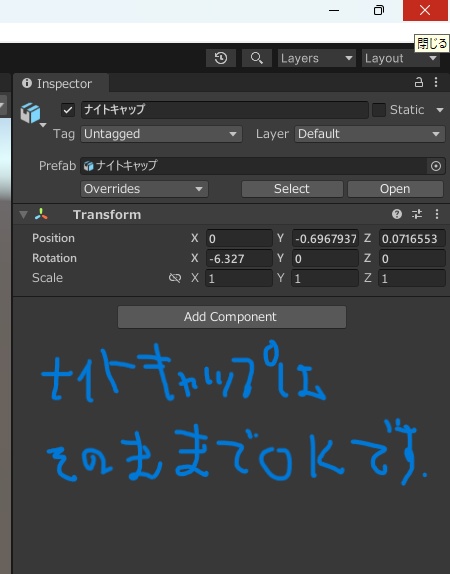
Task: Click the Open prefab button
Action: [395, 189]
